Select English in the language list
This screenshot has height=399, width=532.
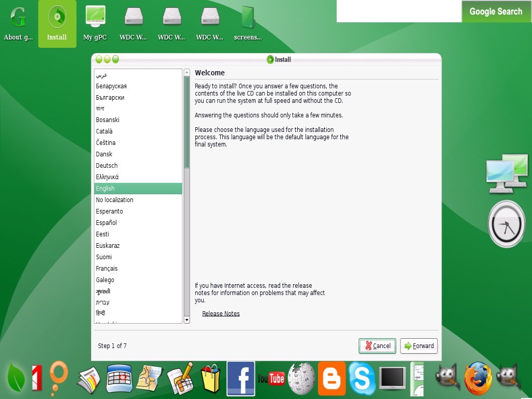pyautogui.click(x=138, y=189)
